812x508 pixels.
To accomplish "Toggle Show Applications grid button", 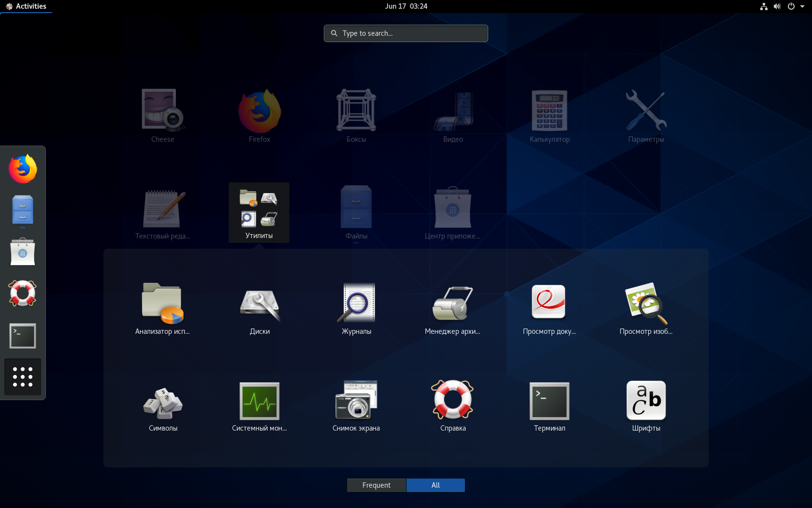I will pos(23,377).
